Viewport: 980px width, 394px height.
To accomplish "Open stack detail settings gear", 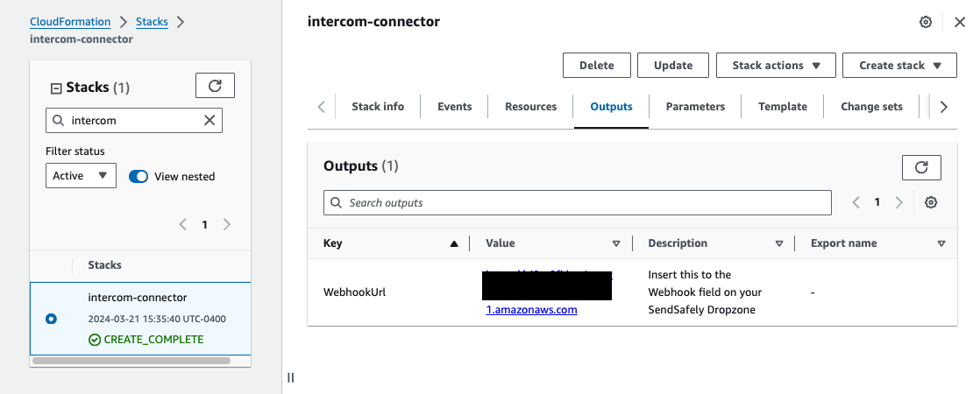I will [x=926, y=22].
